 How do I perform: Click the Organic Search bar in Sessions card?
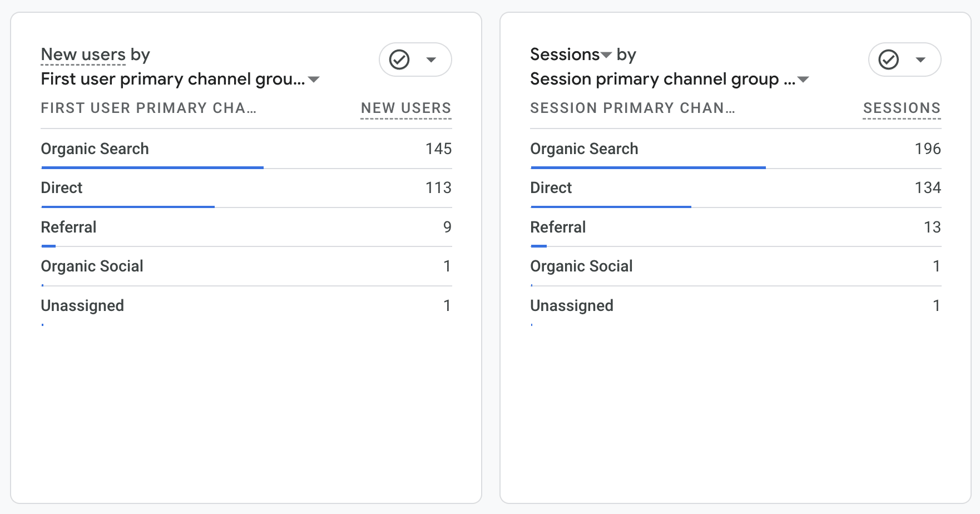pyautogui.click(x=648, y=167)
